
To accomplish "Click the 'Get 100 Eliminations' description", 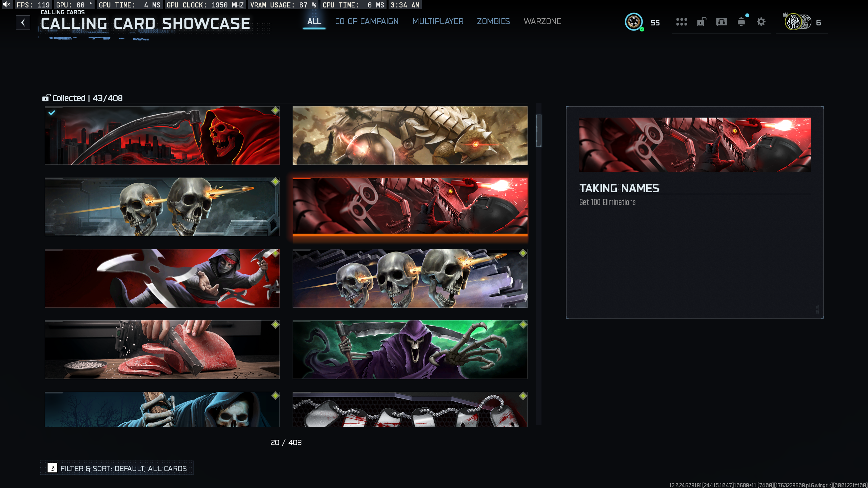I will point(607,202).
